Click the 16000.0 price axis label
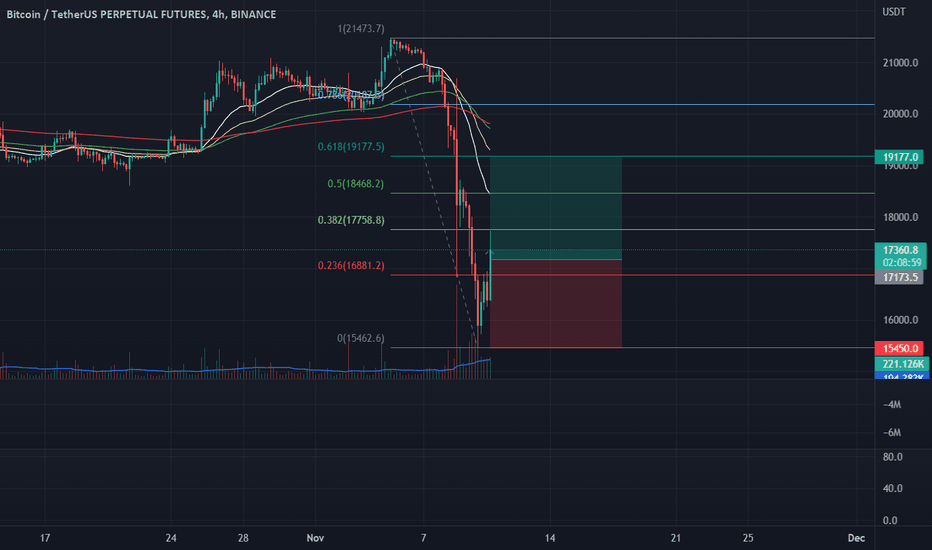Viewport: 932px width, 550px height. point(900,320)
